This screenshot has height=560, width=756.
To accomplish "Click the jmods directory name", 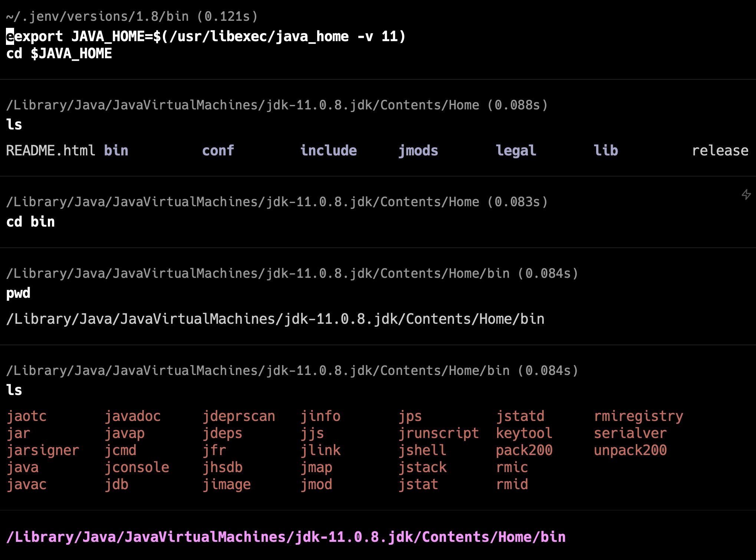I will tap(418, 151).
